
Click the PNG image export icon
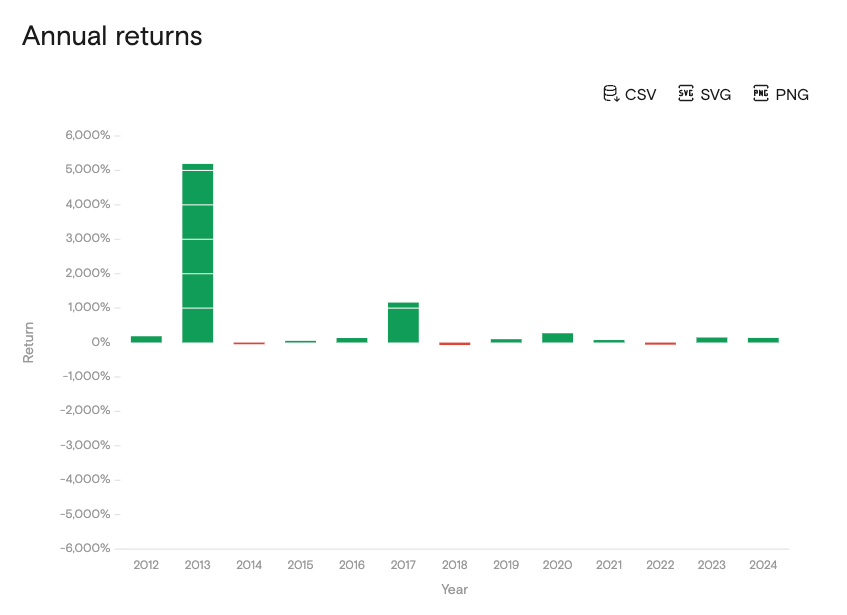(x=761, y=94)
